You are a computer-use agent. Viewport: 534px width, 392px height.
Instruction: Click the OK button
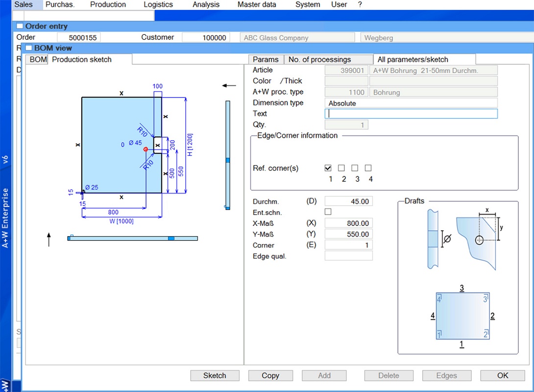point(503,376)
